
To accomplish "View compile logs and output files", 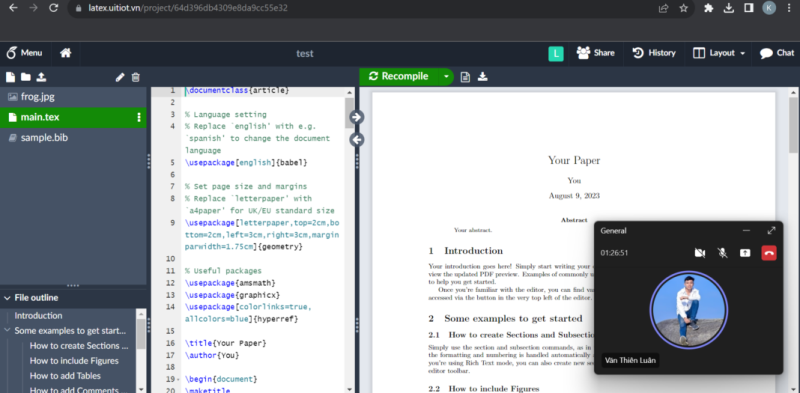I will (465, 77).
